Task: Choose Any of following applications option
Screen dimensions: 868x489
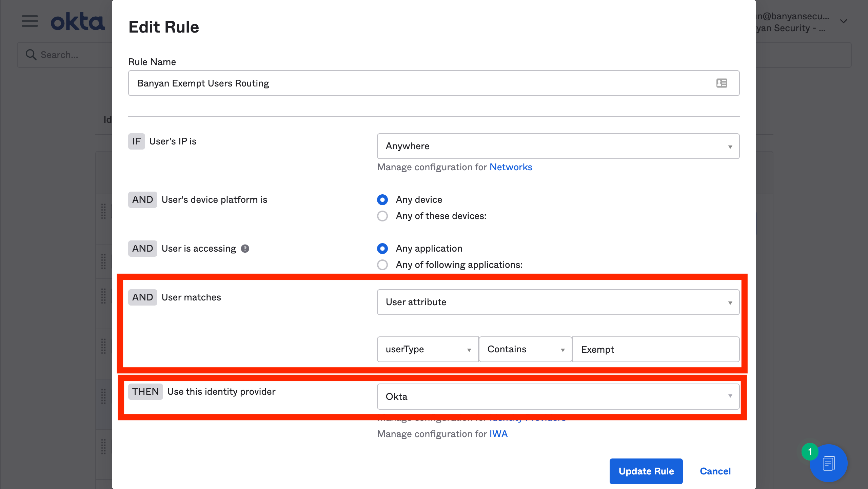Action: (x=382, y=265)
